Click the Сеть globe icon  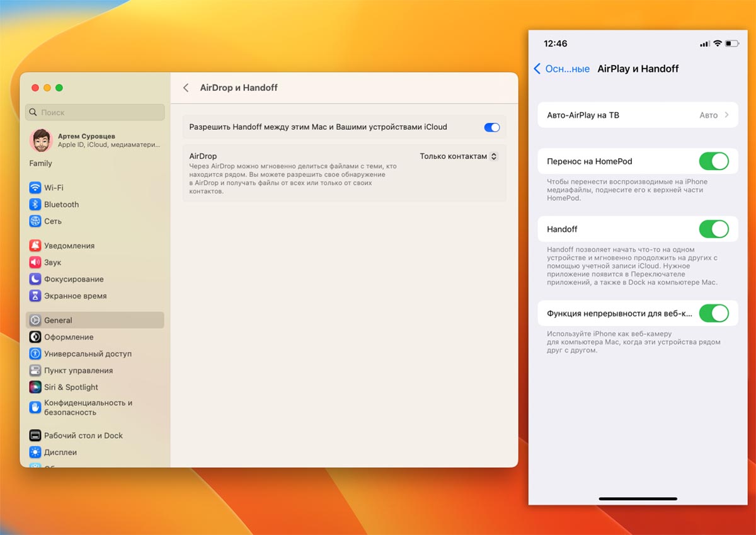click(35, 221)
